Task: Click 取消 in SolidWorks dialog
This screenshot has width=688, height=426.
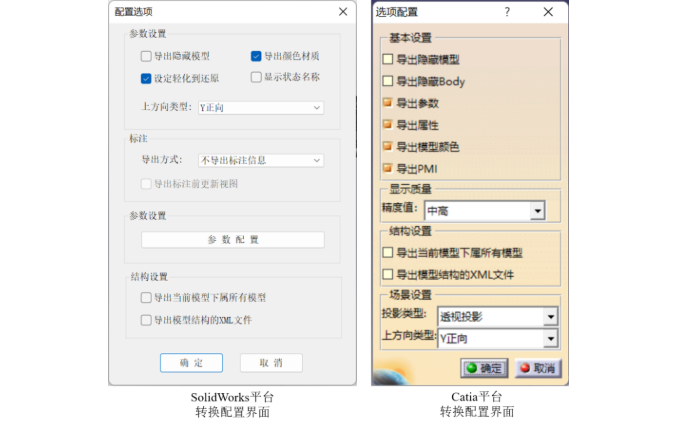Action: click(x=271, y=363)
